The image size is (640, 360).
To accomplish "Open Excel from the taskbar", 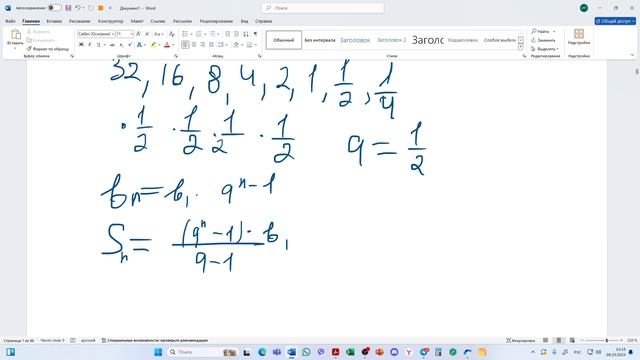I will point(350,352).
